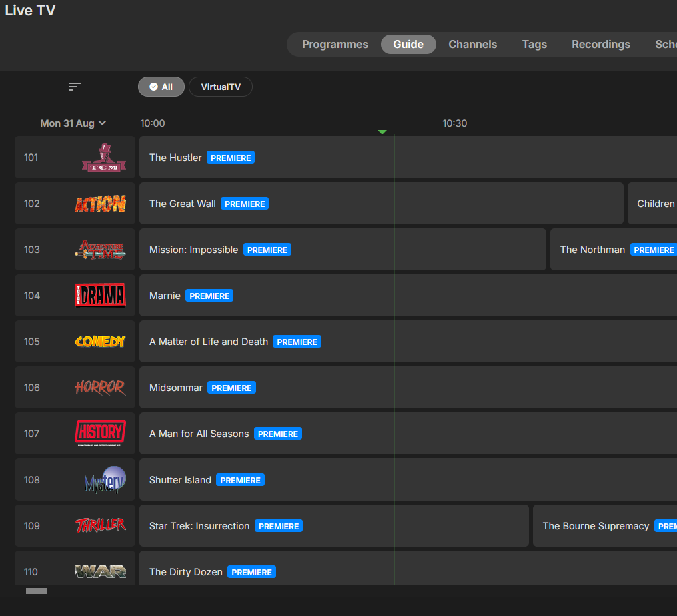Click channel number 107
Viewport: 677px width, 616px height.
tap(31, 434)
